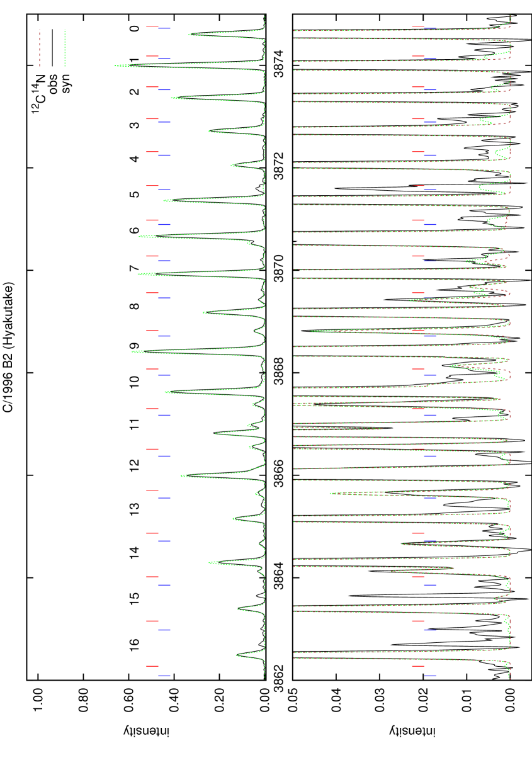The height and width of the screenshot is (760, 532).
Task: Click rotational line label 9
Action: pos(133,345)
